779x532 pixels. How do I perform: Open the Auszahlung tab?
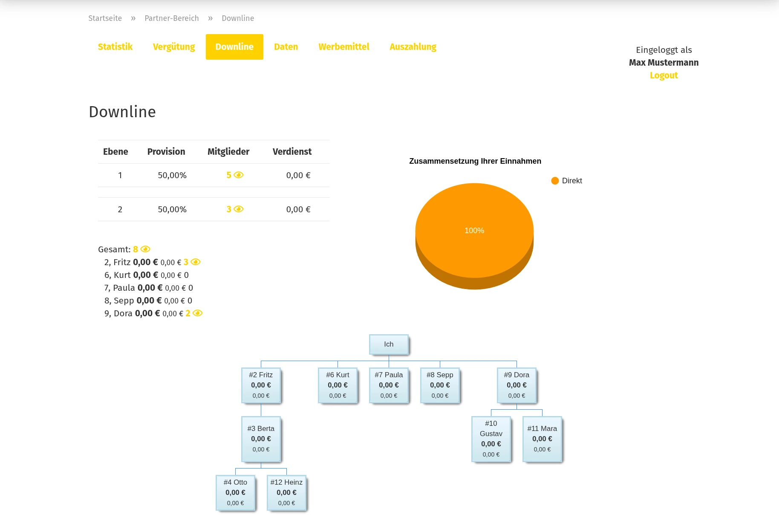[x=413, y=47]
